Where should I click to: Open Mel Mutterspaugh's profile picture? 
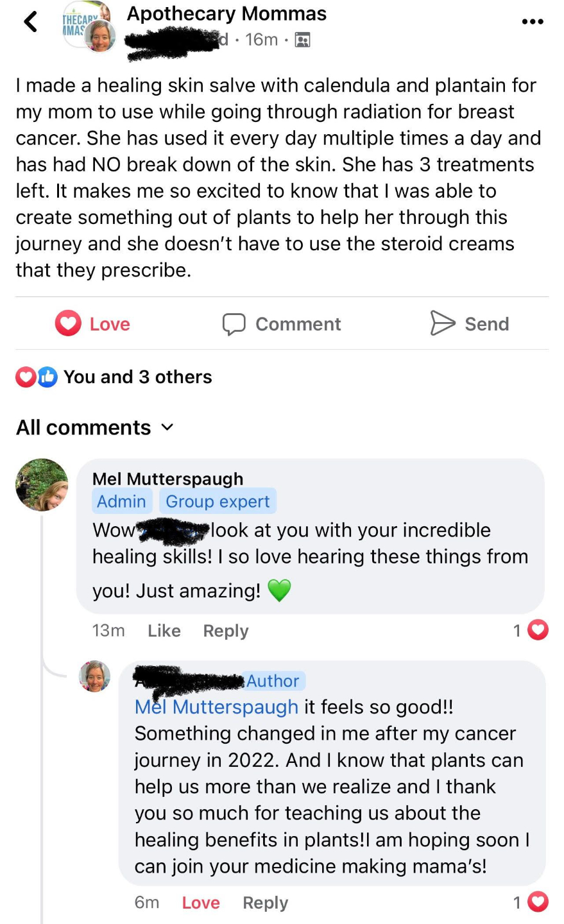pos(42,484)
